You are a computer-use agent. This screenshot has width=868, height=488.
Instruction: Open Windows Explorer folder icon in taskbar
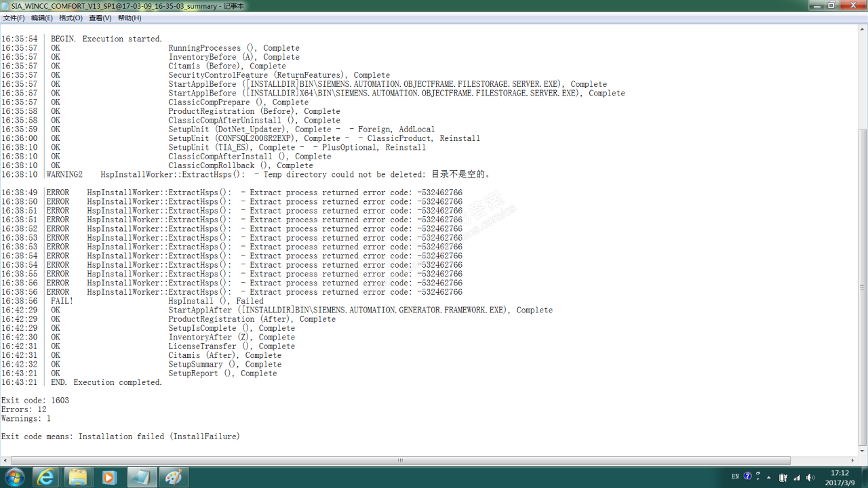tap(77, 477)
